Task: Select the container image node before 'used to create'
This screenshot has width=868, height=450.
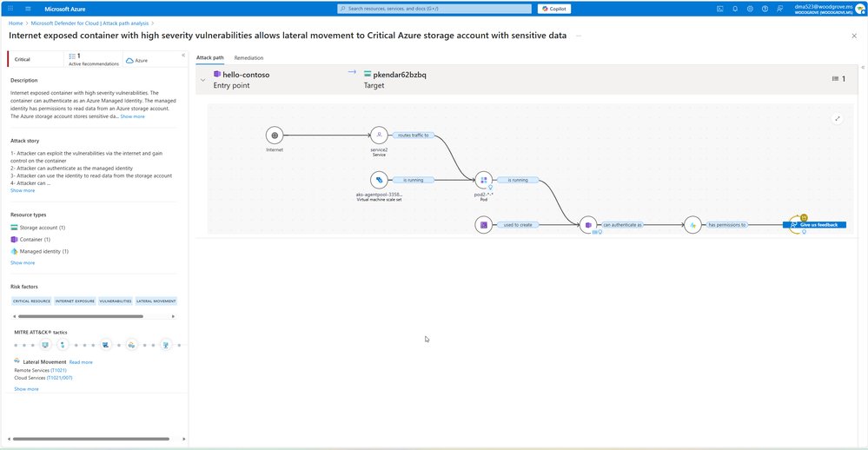Action: click(x=484, y=225)
